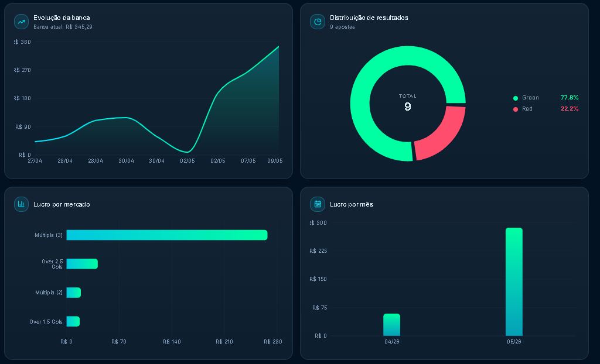Click the green dot in the Green legend
Screen dimensions: 600x364
[x=516, y=98]
